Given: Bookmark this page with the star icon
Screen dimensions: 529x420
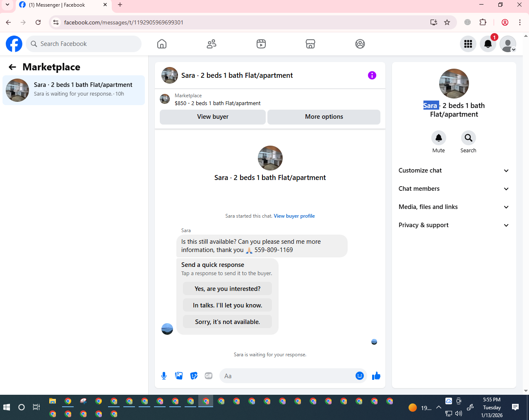Looking at the screenshot, I should tap(447, 22).
